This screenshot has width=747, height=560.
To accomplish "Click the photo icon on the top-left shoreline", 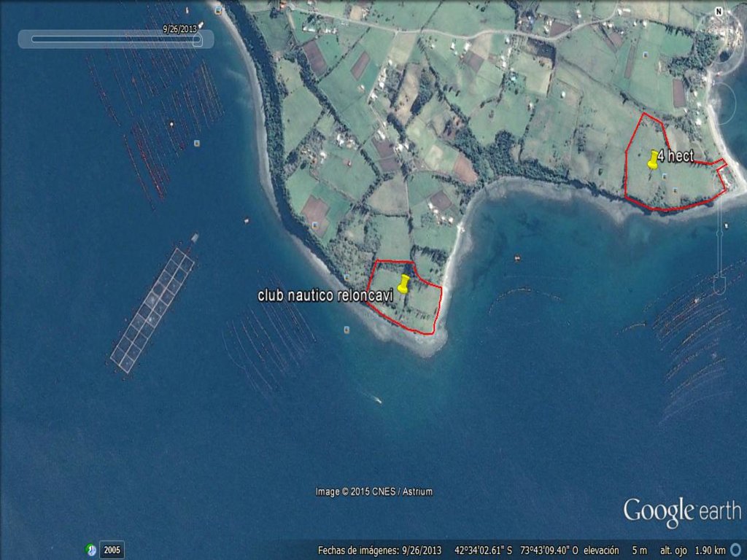I will pyautogui.click(x=218, y=11).
